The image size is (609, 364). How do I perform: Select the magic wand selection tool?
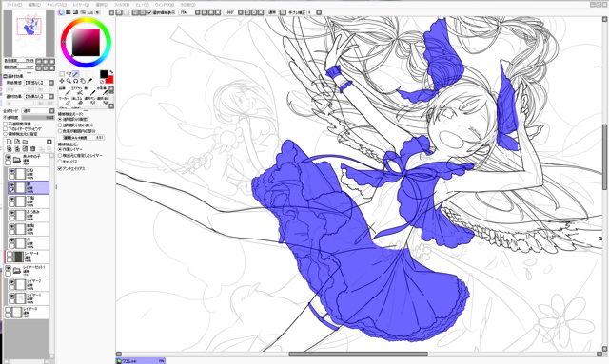pyautogui.click(x=76, y=74)
